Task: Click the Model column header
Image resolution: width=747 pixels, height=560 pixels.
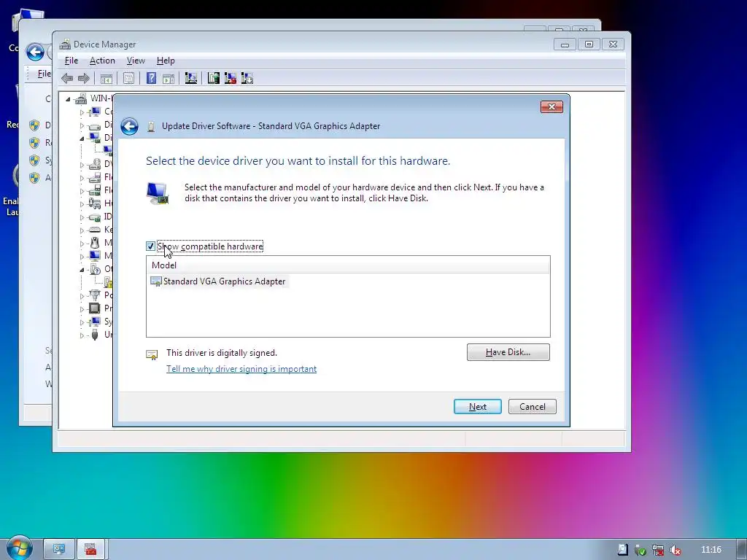Action: coord(348,265)
